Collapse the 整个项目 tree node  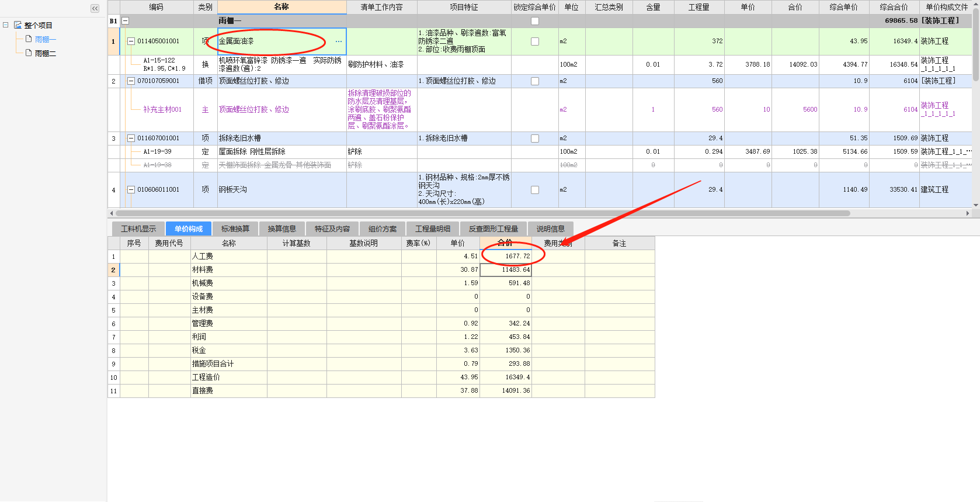pyautogui.click(x=5, y=25)
